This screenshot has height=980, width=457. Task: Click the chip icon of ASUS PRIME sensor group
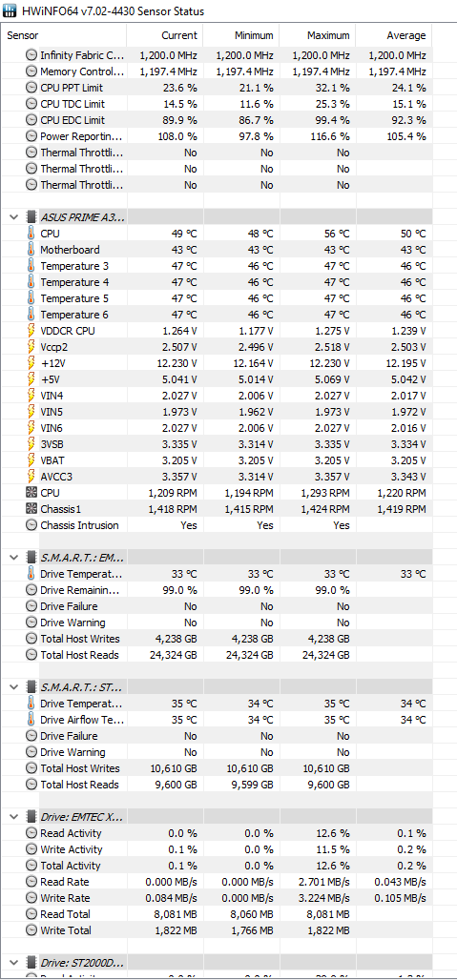tap(31, 216)
